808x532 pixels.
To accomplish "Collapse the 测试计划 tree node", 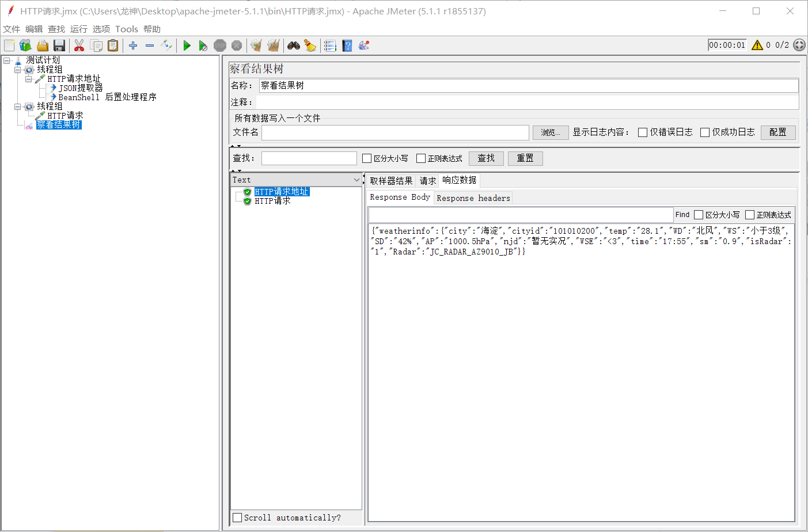I will pos(7,60).
